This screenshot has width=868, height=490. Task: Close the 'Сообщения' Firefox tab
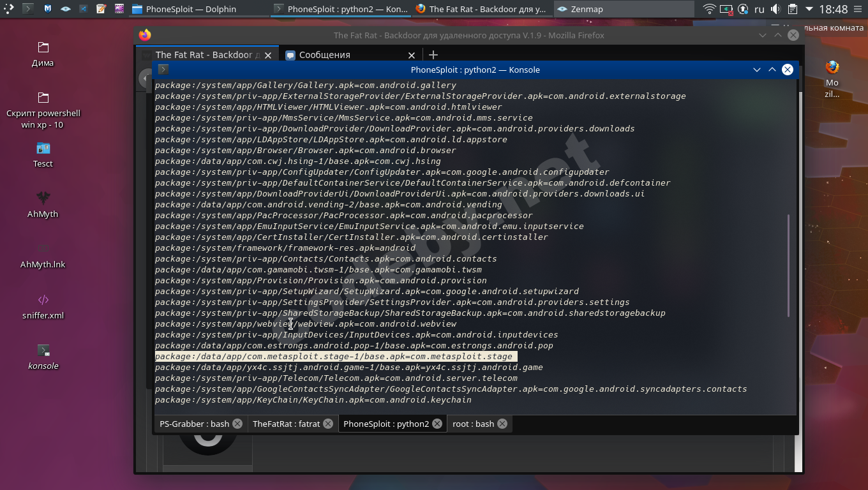coord(412,56)
